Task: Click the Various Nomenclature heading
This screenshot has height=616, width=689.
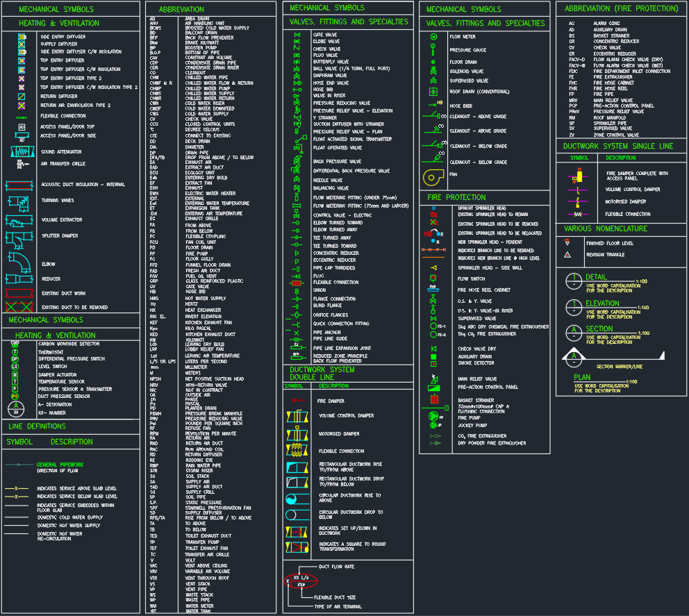Action: tap(606, 228)
